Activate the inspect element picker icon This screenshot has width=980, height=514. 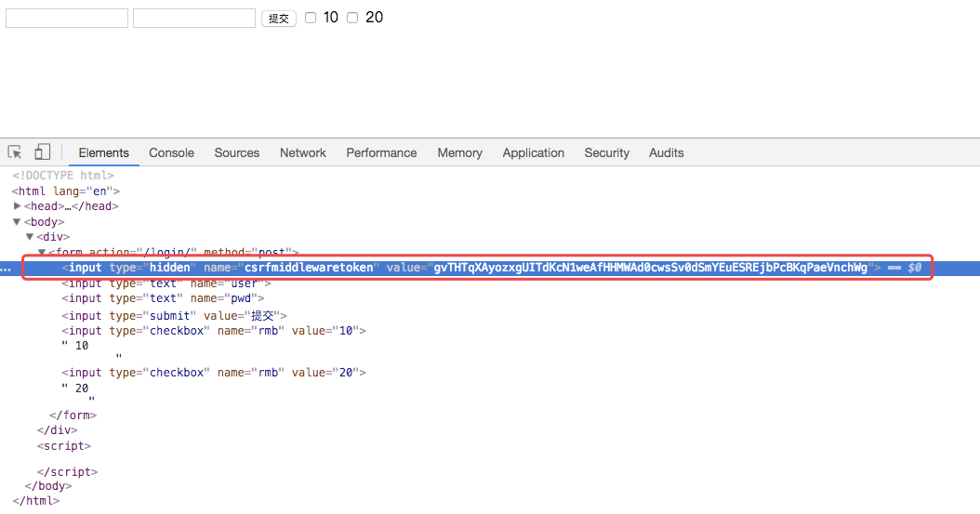tap(14, 152)
